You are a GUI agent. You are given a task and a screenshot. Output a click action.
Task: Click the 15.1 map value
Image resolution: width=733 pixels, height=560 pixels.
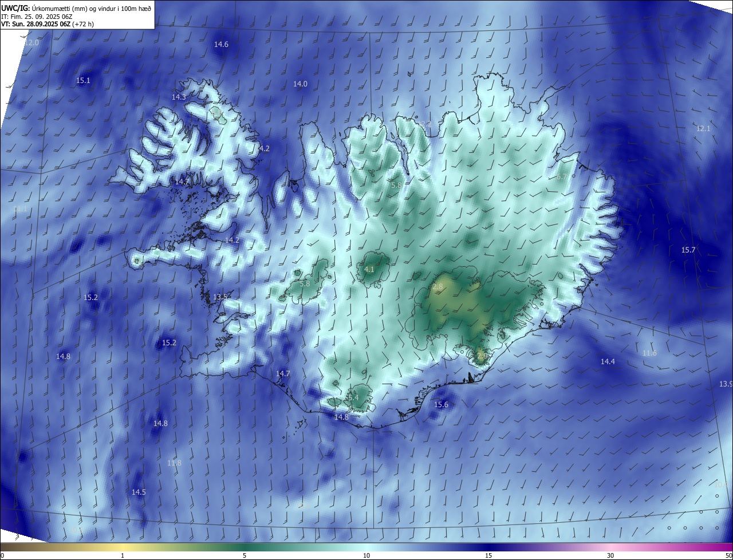[x=83, y=81]
